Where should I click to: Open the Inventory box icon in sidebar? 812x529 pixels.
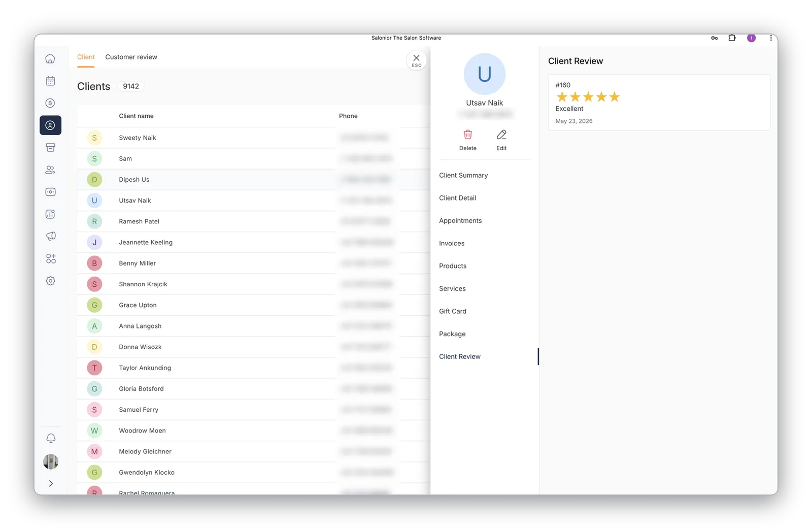(50, 148)
